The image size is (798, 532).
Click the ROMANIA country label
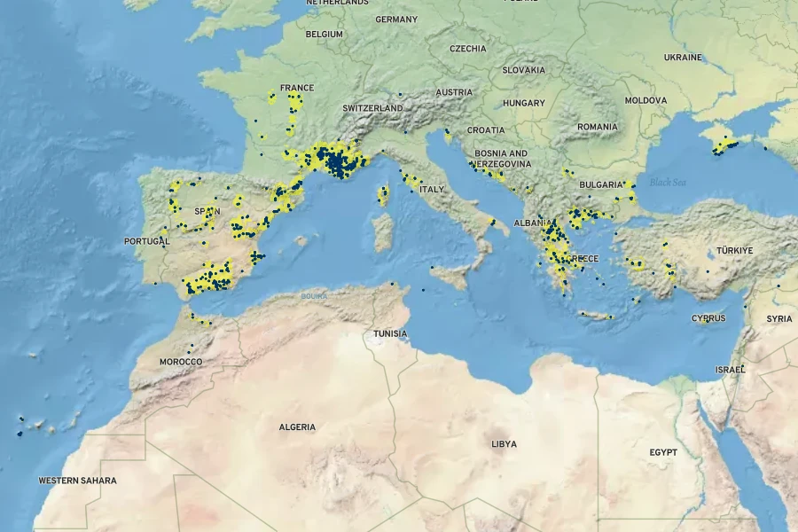tap(597, 127)
